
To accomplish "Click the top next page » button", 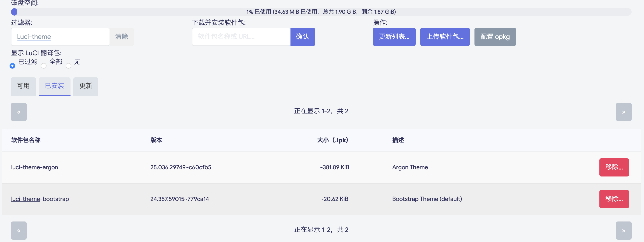I will click(x=623, y=112).
